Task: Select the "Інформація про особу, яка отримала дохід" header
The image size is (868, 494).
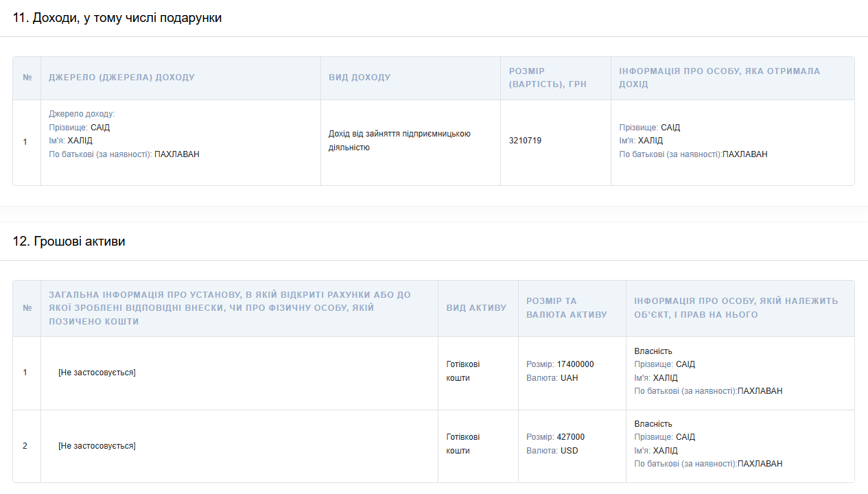Action: (719, 78)
